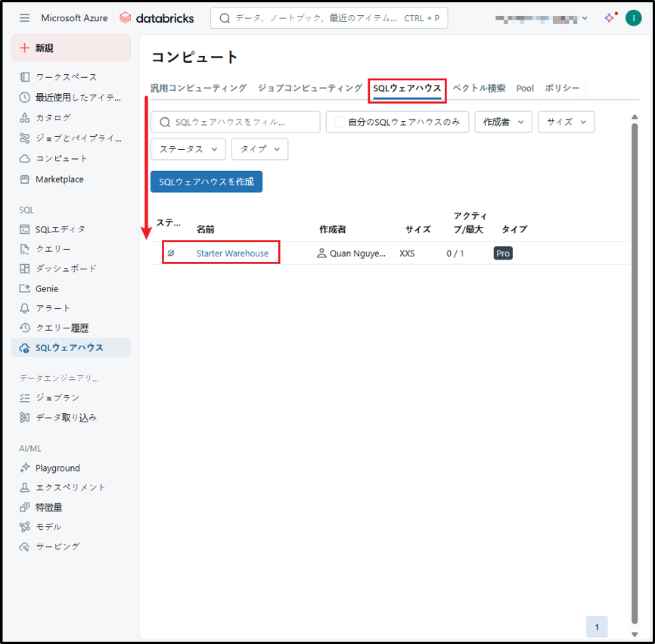
Task: Select the SQLウェアハウス tab
Action: coord(407,89)
